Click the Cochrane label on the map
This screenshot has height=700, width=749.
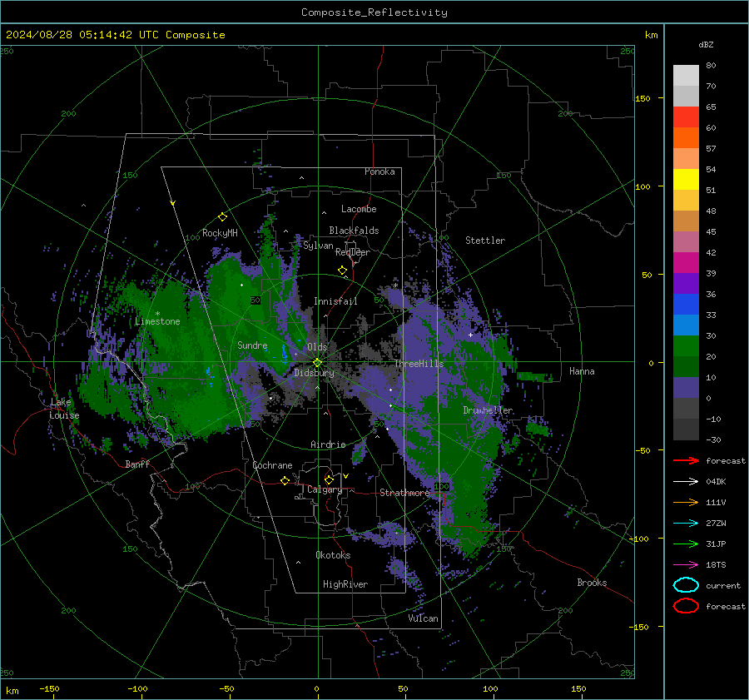pos(272,465)
